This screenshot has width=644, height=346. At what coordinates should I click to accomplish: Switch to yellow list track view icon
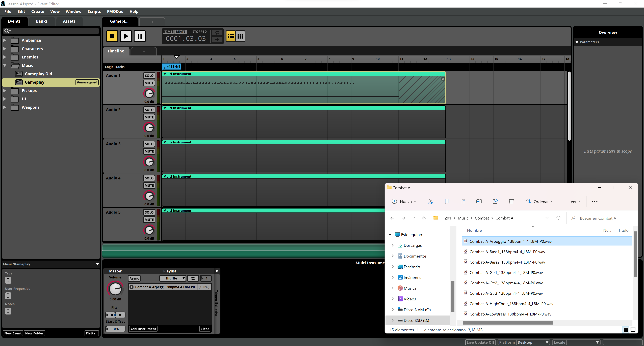(230, 36)
